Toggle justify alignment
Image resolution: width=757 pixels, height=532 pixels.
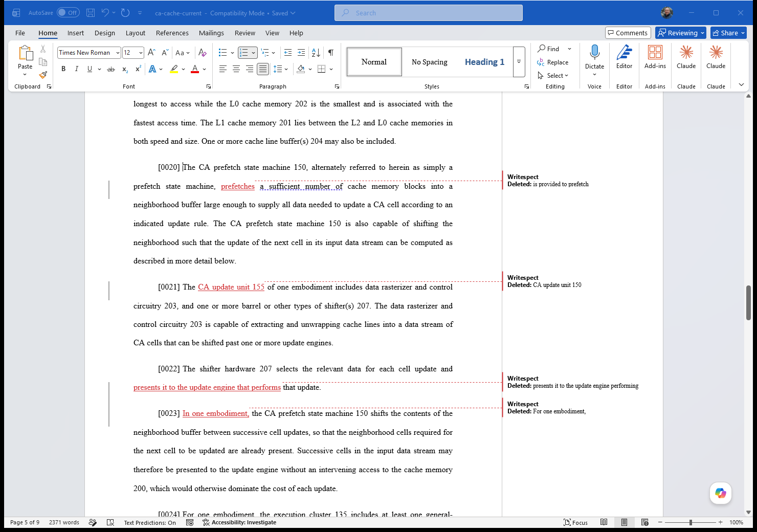pos(263,69)
